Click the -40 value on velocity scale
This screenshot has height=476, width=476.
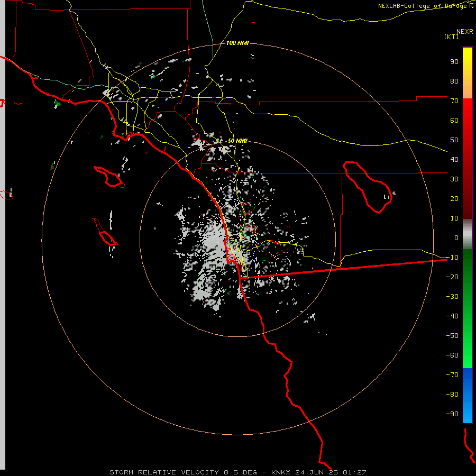(x=452, y=316)
